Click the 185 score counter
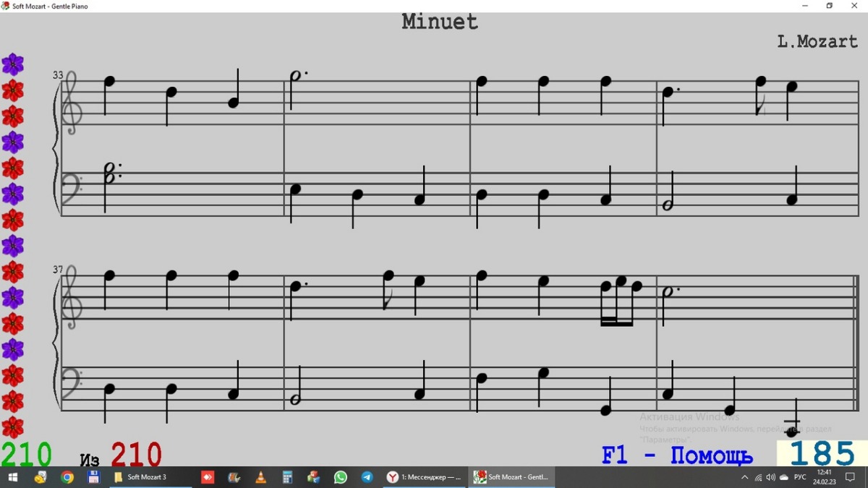 (822, 454)
